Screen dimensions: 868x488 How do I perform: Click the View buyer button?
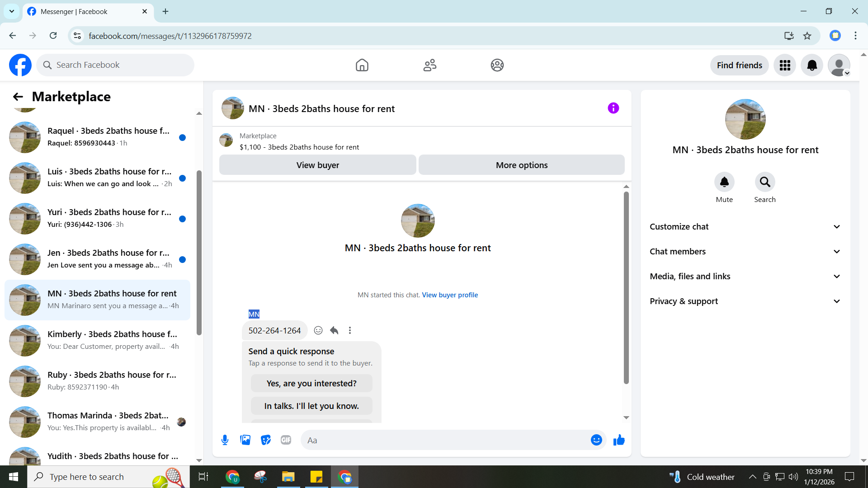pos(317,165)
